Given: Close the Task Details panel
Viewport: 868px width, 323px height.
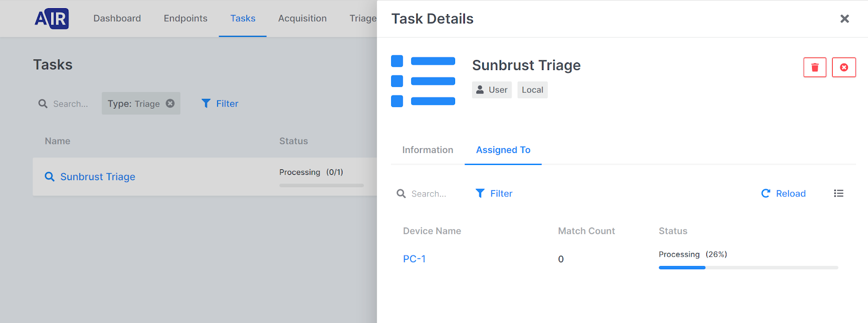Looking at the screenshot, I should point(844,19).
